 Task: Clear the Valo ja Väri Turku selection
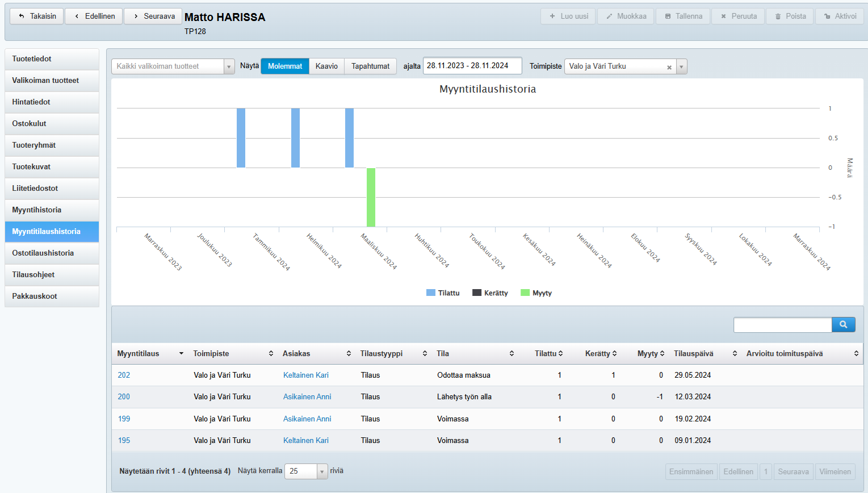[x=669, y=67]
